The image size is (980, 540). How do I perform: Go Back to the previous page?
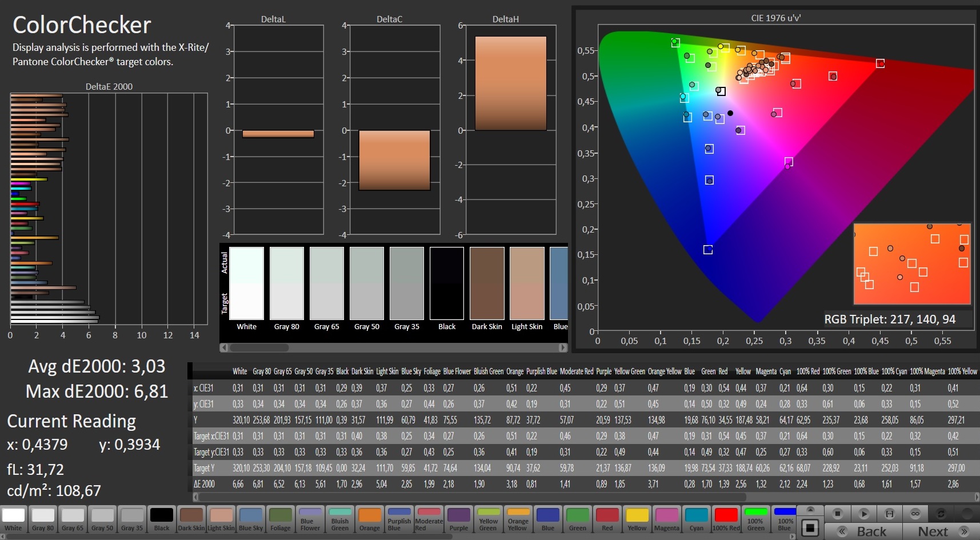point(863,531)
